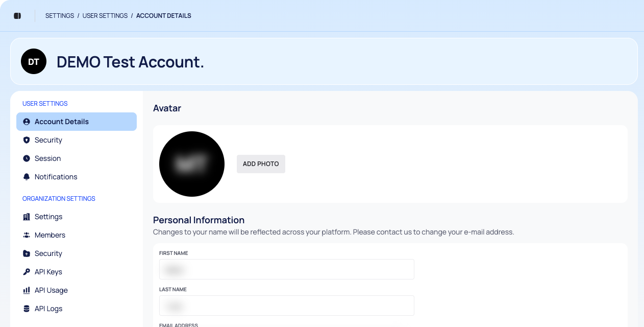Click the shield icon beside user Security

click(x=27, y=140)
